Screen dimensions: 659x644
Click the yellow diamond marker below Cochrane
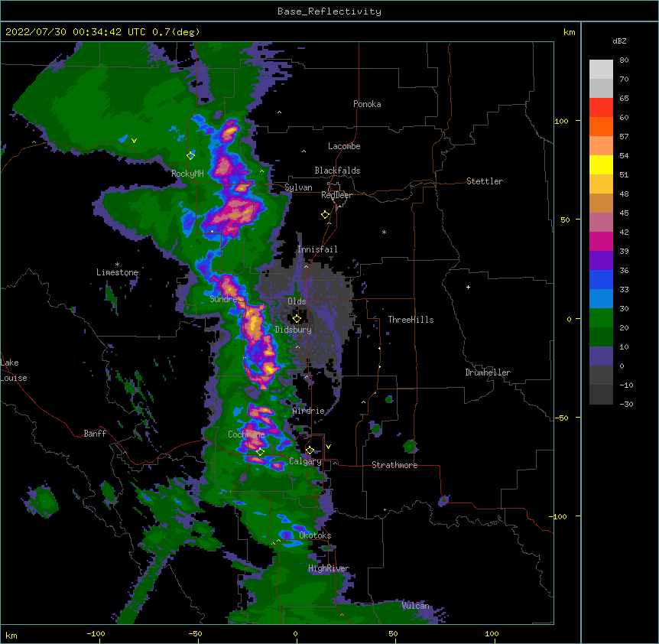click(x=260, y=452)
